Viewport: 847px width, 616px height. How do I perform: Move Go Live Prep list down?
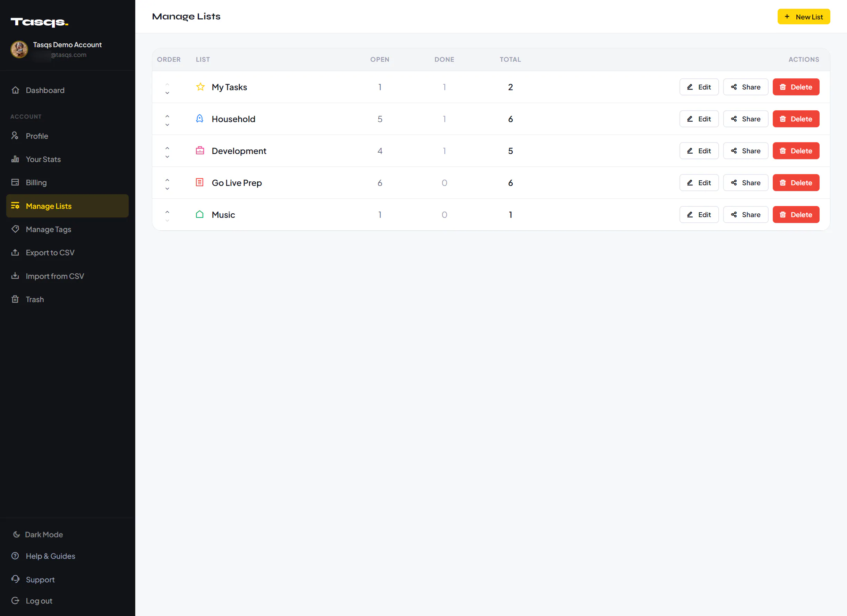point(167,189)
